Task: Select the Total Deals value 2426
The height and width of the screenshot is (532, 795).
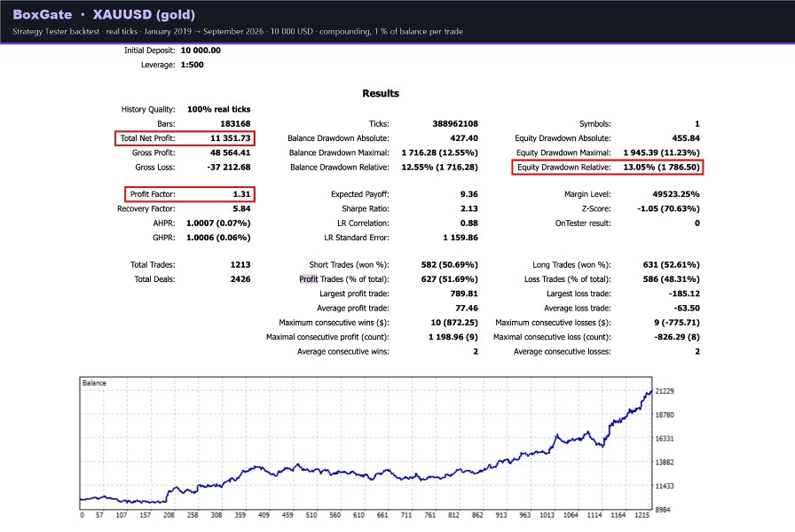Action: tap(240, 279)
